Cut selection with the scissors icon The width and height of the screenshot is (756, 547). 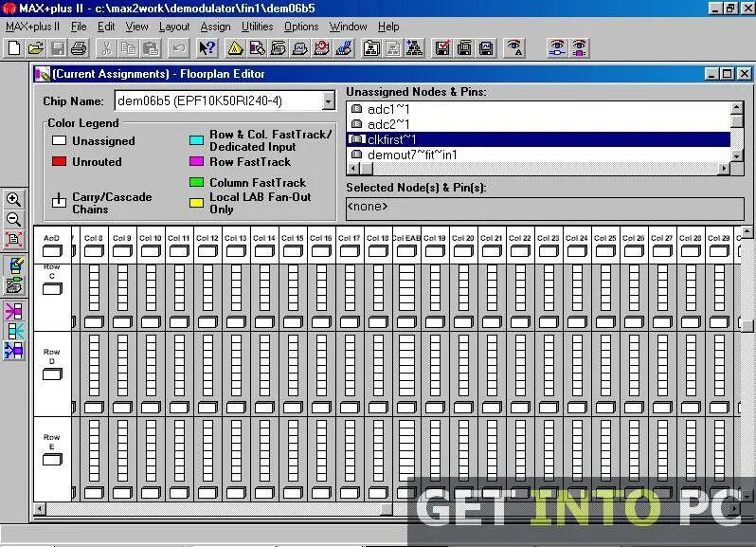106,48
